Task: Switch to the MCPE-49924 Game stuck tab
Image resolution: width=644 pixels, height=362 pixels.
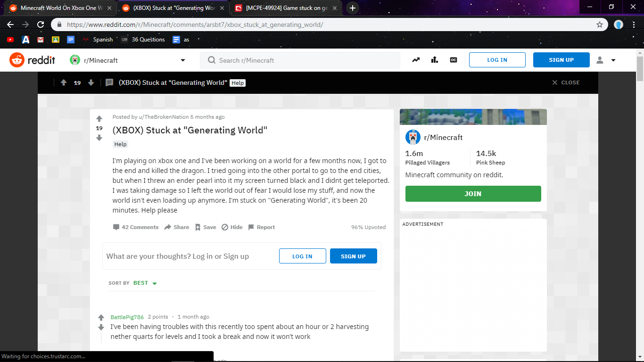Action: [285, 8]
